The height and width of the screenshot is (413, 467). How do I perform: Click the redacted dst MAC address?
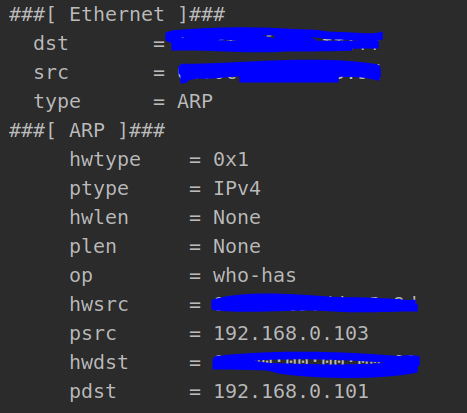click(274, 40)
